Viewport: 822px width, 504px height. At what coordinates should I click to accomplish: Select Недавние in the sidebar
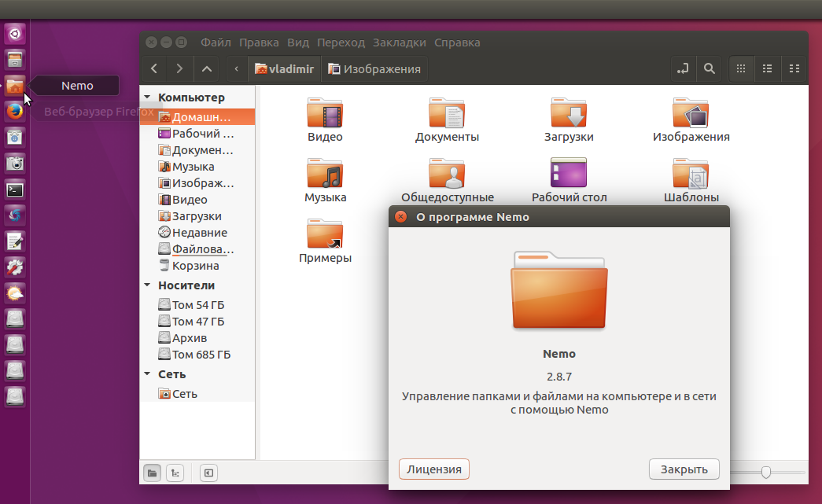point(197,233)
